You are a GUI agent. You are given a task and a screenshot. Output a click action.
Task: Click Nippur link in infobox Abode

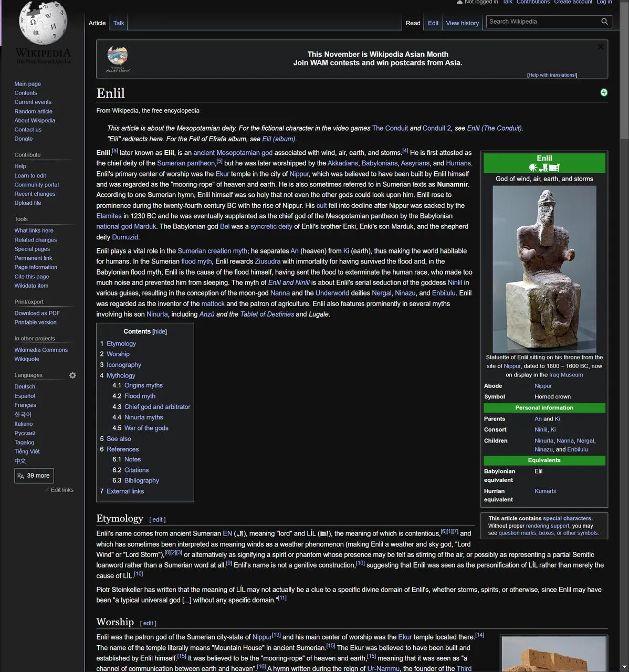pyautogui.click(x=543, y=386)
